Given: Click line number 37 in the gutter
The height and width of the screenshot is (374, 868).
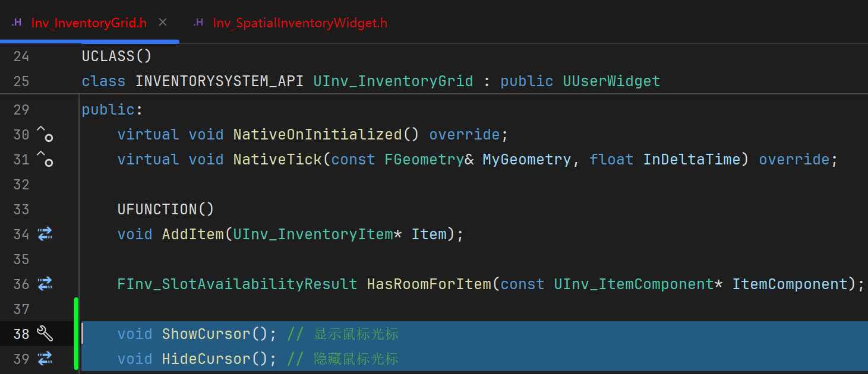Looking at the screenshot, I should (21, 309).
